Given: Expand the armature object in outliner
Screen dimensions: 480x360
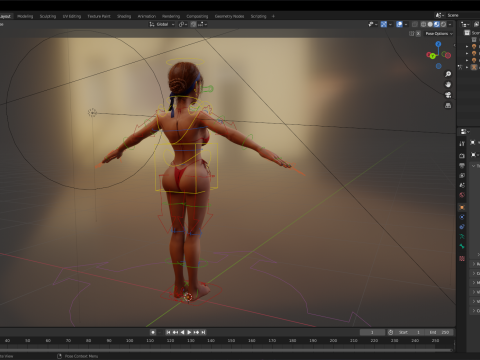Looking at the screenshot, I should point(467,67).
